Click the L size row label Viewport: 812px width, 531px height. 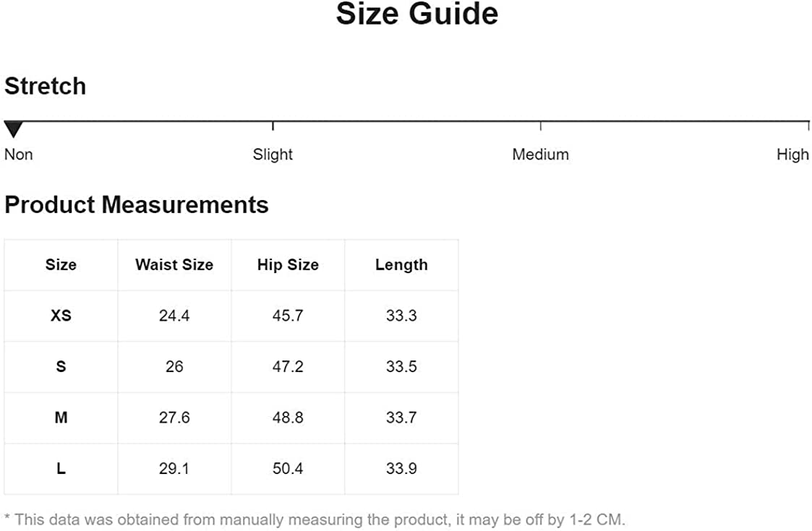point(61,469)
